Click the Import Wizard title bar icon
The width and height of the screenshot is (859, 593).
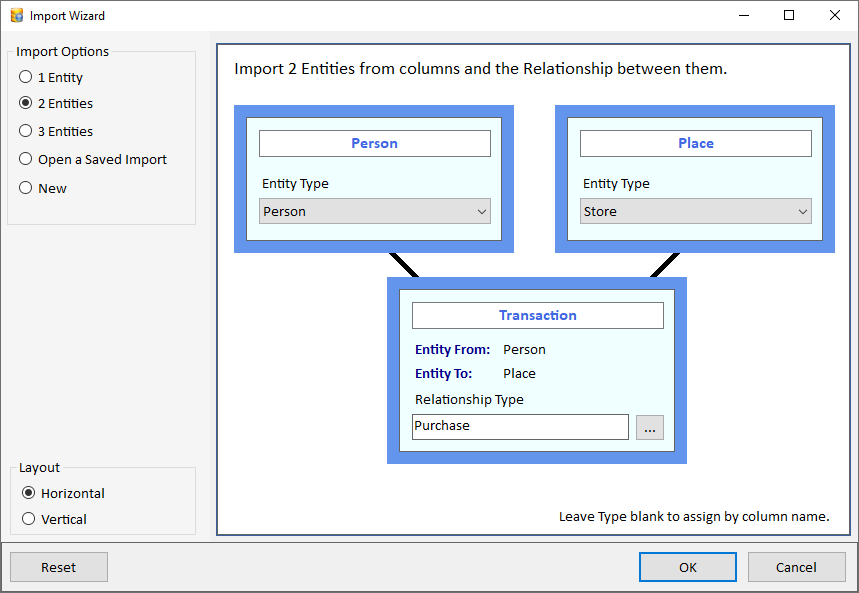(16, 15)
